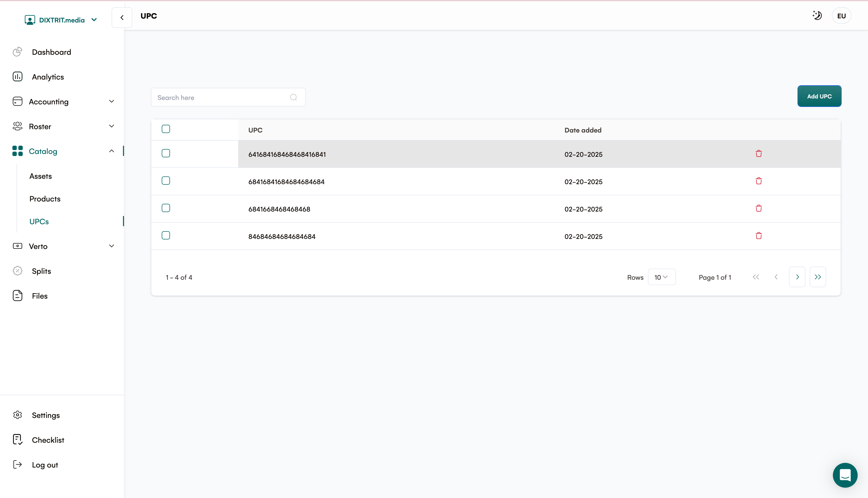Click UPC value 6841668468468468
Screen dimensions: 868x498
pyautogui.click(x=279, y=209)
